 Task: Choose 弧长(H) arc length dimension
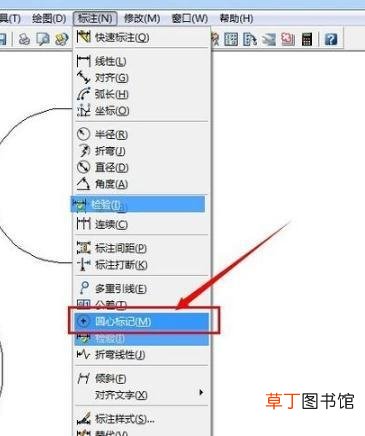[x=142, y=94]
